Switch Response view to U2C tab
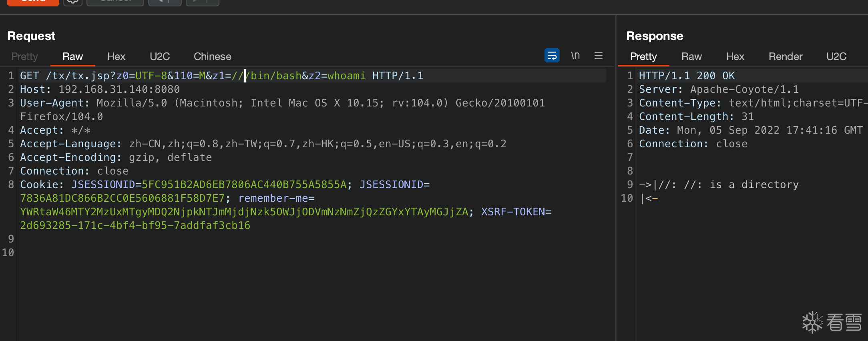The image size is (868, 341). pyautogui.click(x=836, y=56)
